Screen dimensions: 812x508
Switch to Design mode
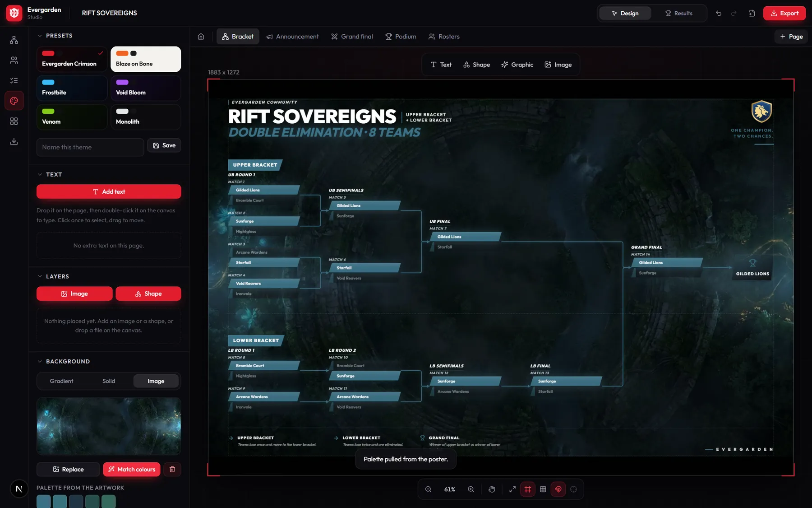(x=625, y=13)
